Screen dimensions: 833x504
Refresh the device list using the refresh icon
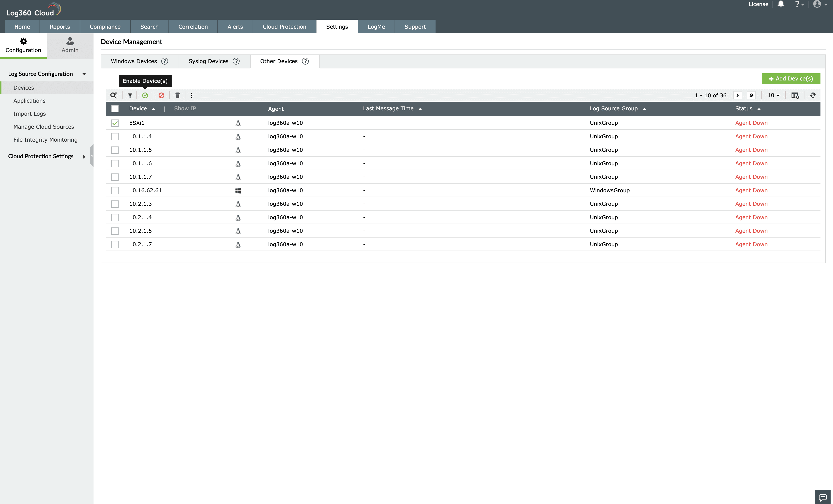[x=813, y=95]
